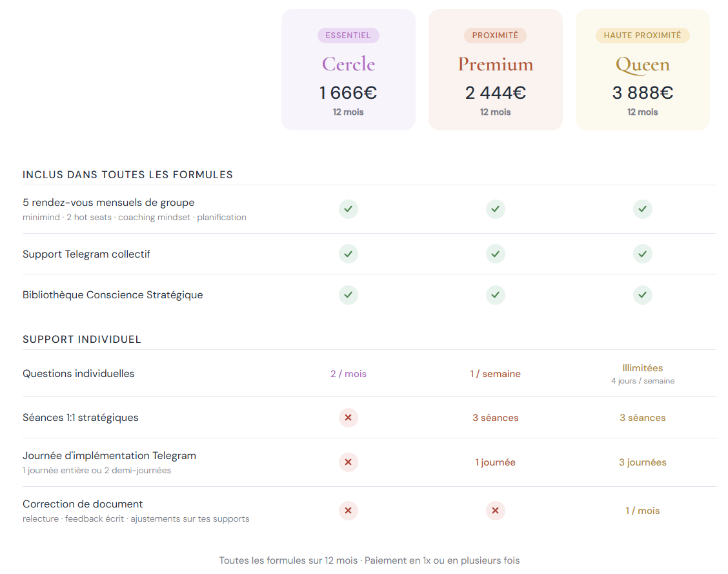The image size is (728, 574).
Task: Click the Premium checkmark for Support Telegram collectif
Action: tap(496, 254)
